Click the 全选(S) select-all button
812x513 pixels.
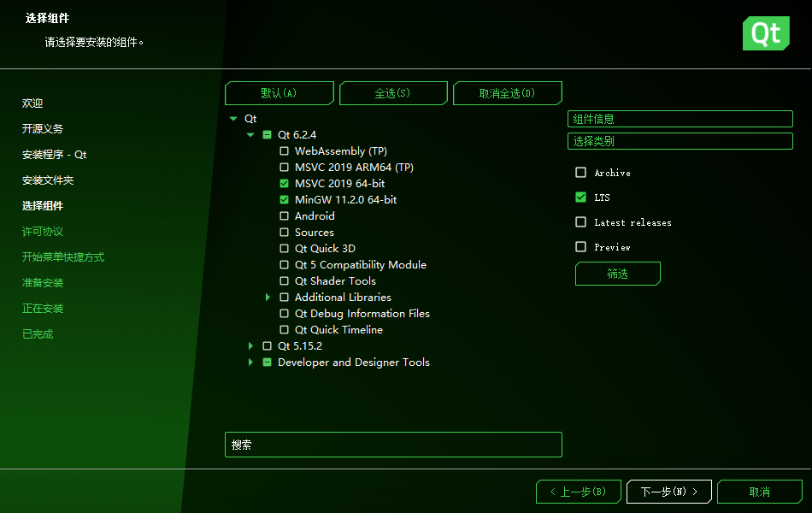tap(393, 93)
